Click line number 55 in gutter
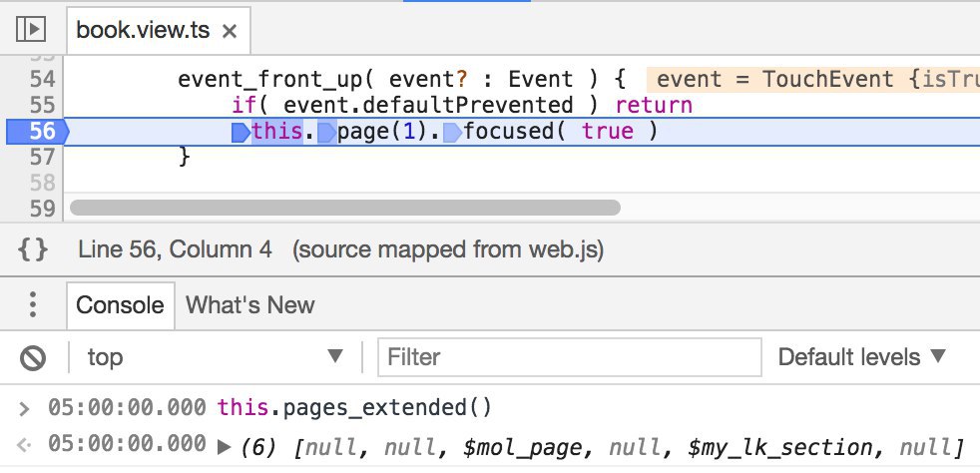Viewport: 980px width, 473px height. [x=42, y=105]
